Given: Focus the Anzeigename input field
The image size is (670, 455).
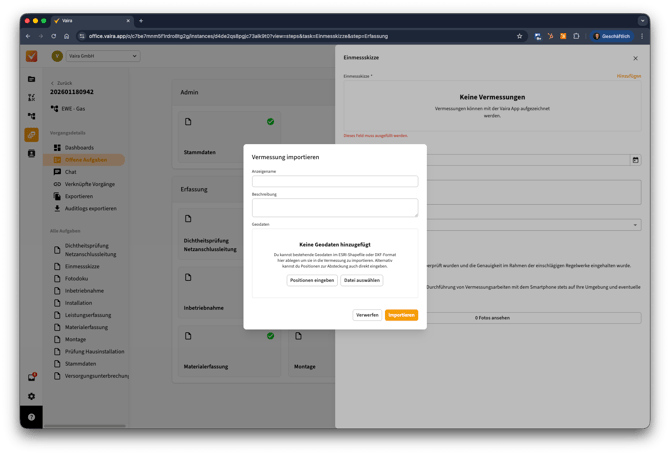Looking at the screenshot, I should [x=335, y=181].
